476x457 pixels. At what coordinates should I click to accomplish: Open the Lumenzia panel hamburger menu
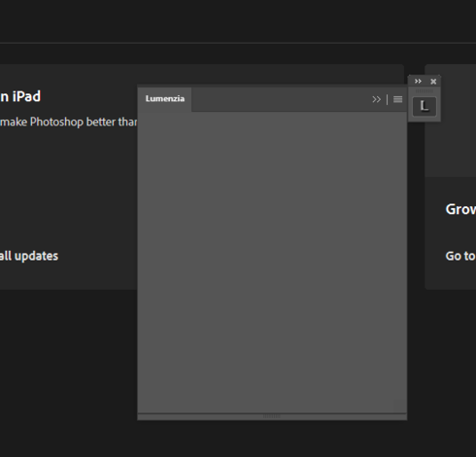coord(398,99)
